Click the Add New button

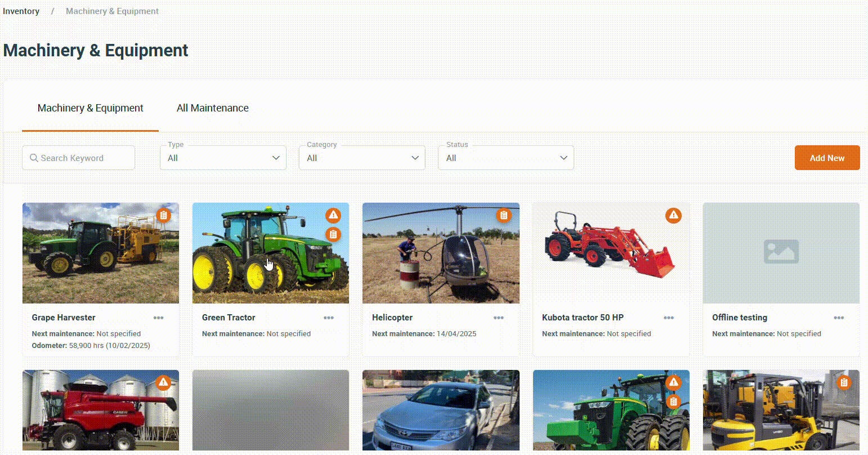coord(827,158)
